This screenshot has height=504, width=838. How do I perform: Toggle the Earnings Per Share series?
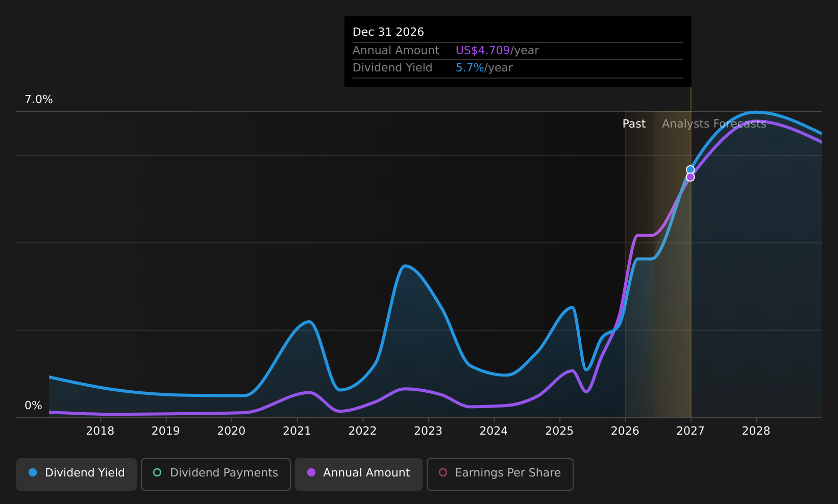pos(500,474)
